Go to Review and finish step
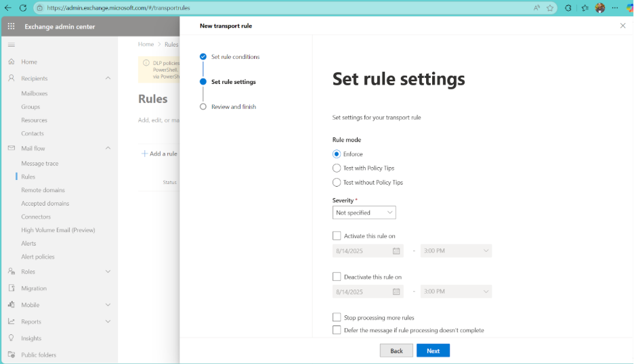The image size is (634, 364). [234, 107]
